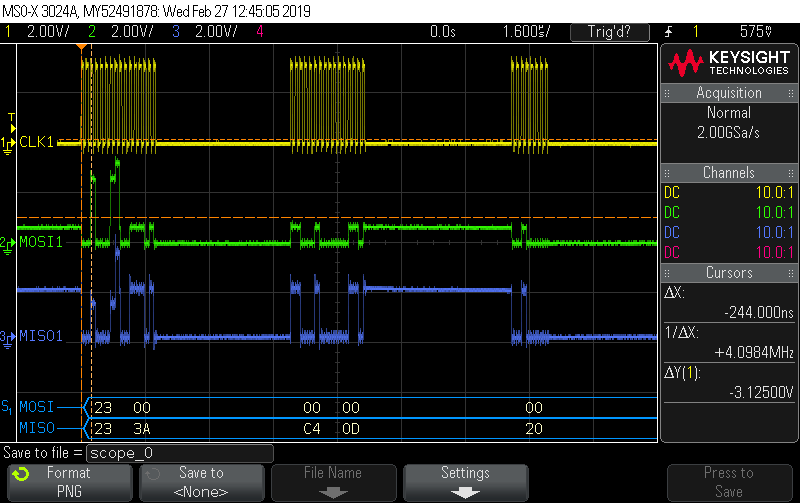Click the Trig'd? status box
The width and height of the screenshot is (800, 503).
coord(610,32)
